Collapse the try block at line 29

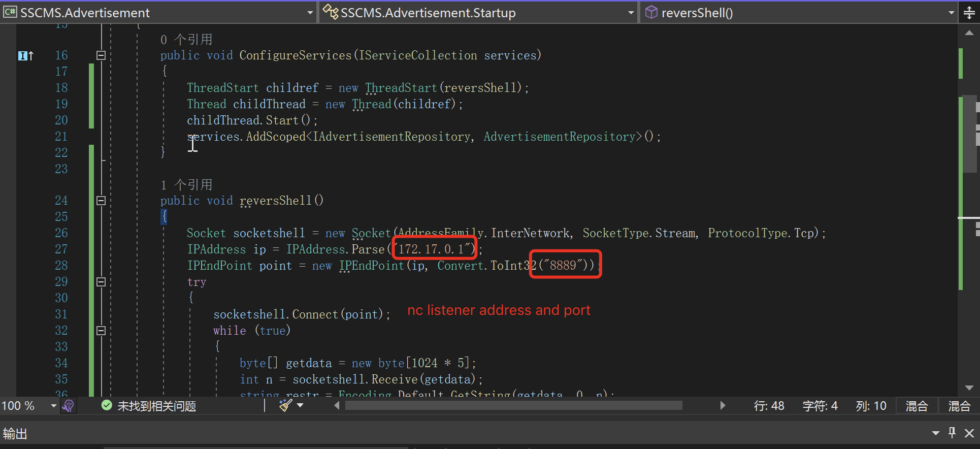click(101, 282)
